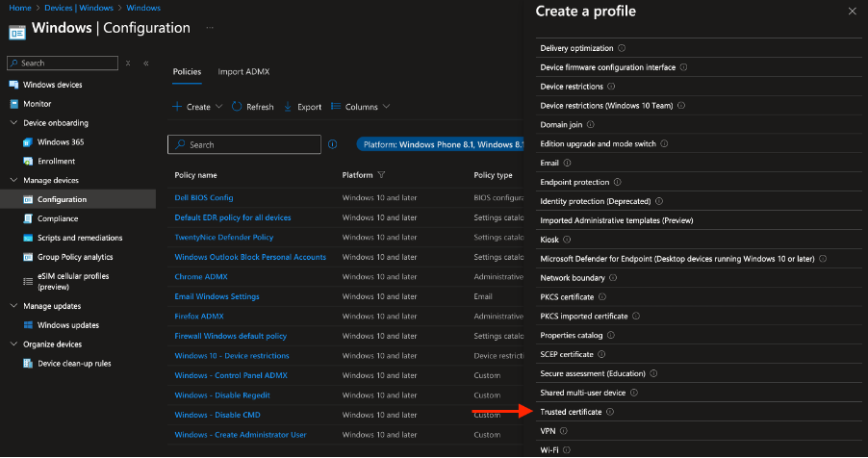
Task: Open the ellipsis menu beside Configuration title
Action: click(210, 28)
